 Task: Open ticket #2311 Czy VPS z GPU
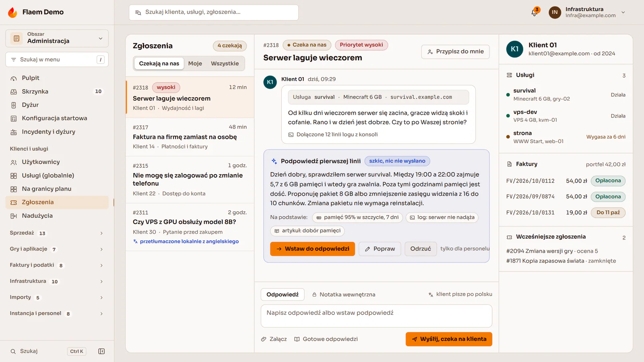[190, 227]
